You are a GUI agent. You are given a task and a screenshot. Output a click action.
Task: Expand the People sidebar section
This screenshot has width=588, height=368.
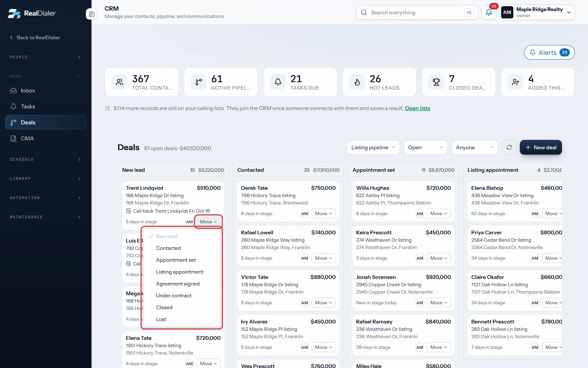click(46, 57)
